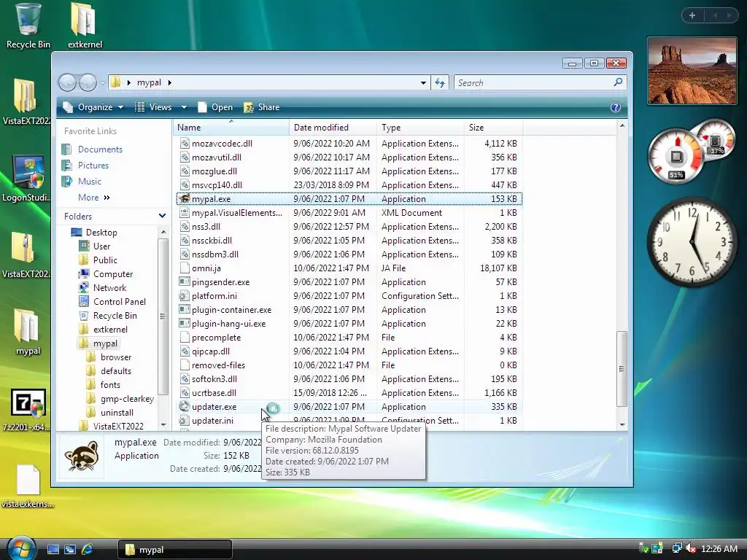The height and width of the screenshot is (560, 747).
Task: Expand the arrow after mypal in address bar
Action: click(x=169, y=83)
